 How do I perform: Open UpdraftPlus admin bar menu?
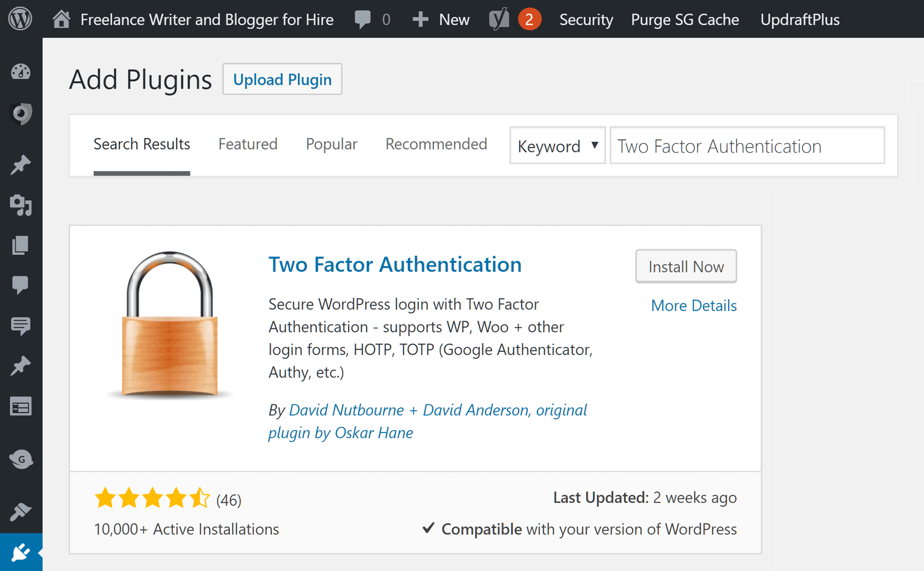point(800,19)
